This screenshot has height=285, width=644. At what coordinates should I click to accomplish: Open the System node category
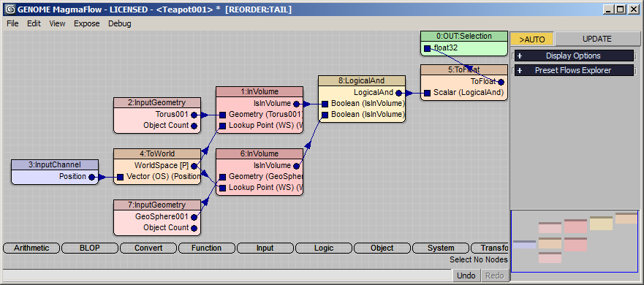(x=440, y=248)
